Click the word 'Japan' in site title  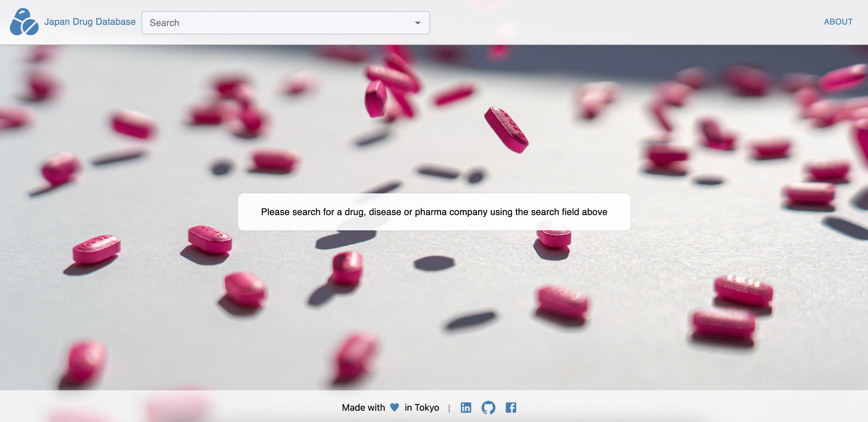(x=57, y=22)
